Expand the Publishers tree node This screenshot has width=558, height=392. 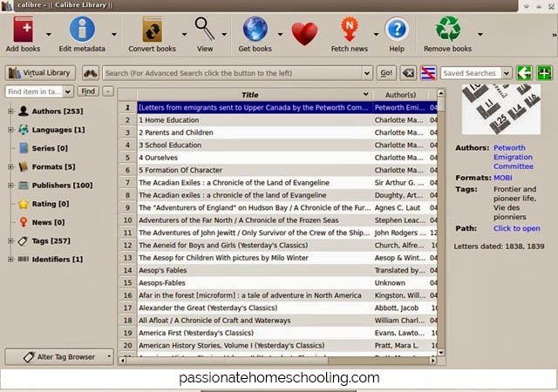coord(10,186)
